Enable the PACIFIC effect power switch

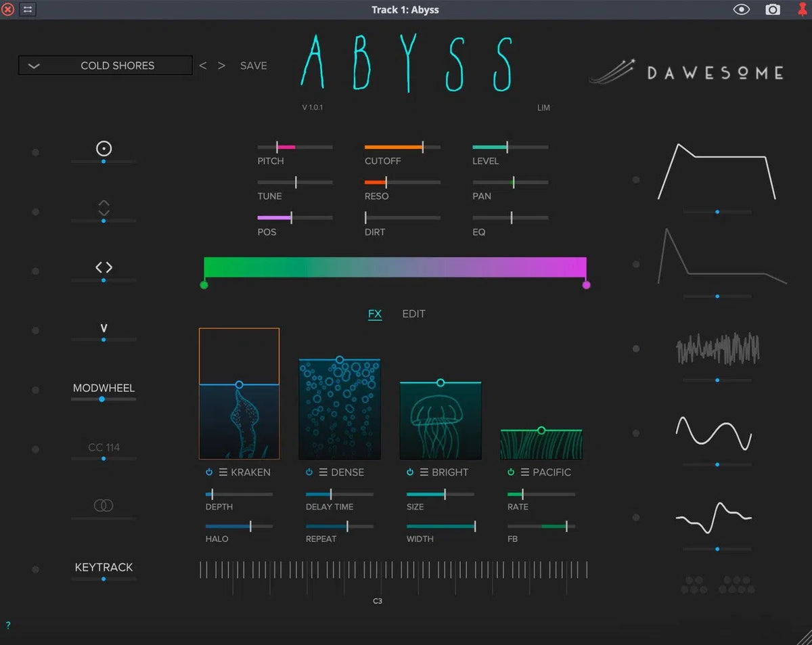[x=511, y=472]
